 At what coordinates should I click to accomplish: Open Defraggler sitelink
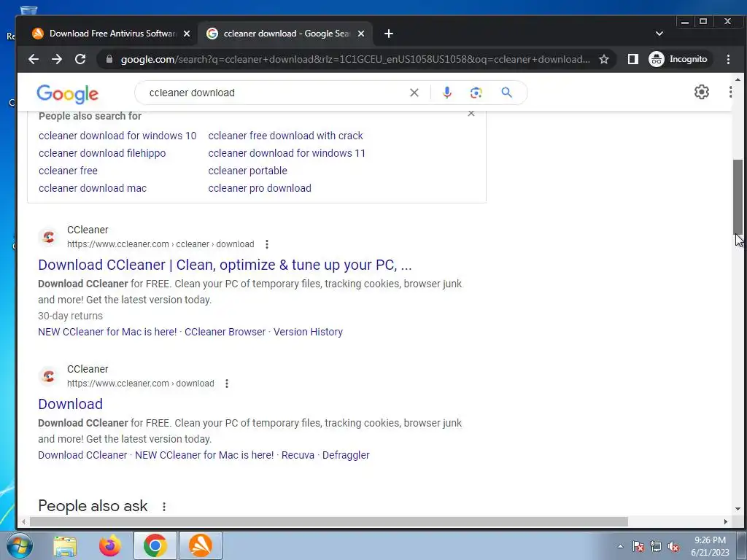(346, 455)
